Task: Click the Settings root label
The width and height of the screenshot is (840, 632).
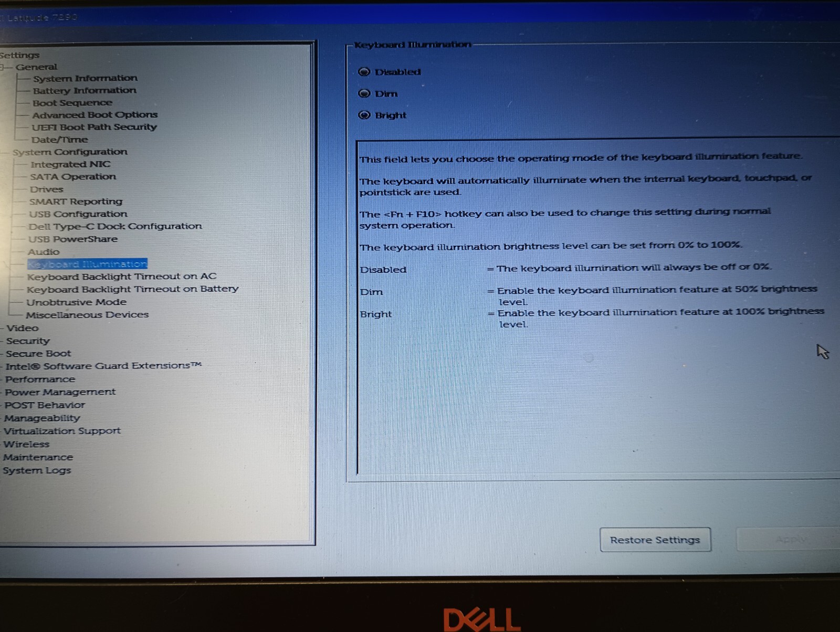Action: [x=19, y=55]
